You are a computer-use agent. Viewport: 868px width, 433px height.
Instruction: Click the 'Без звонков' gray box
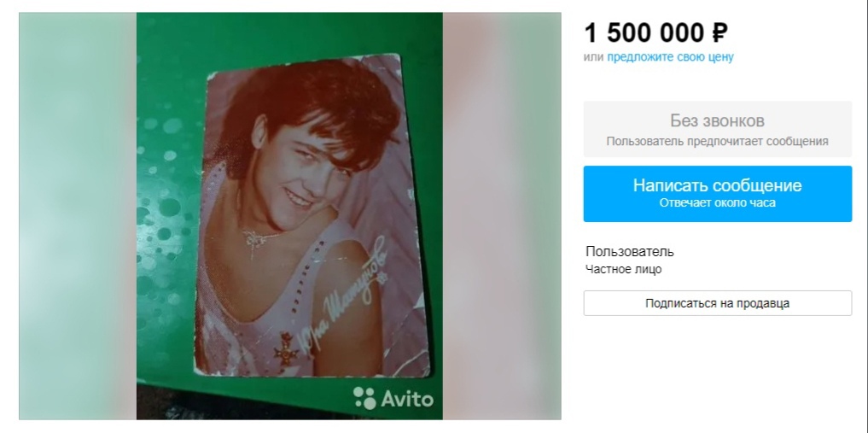coord(718,129)
